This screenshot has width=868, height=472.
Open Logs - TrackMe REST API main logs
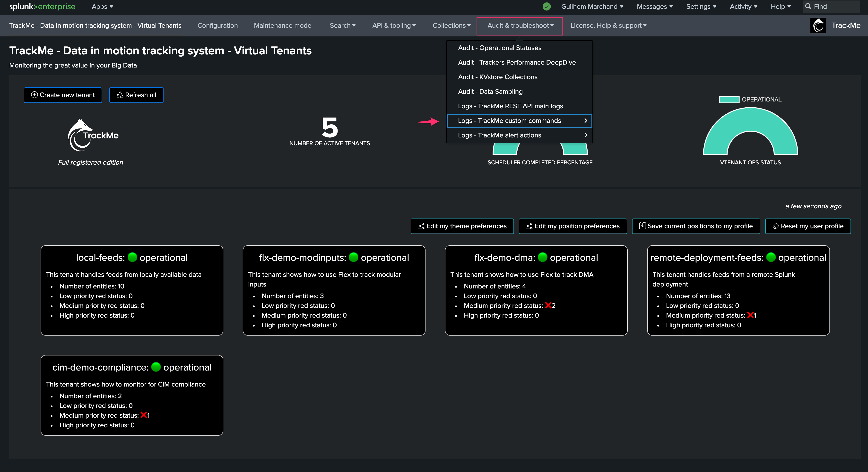(x=519, y=106)
